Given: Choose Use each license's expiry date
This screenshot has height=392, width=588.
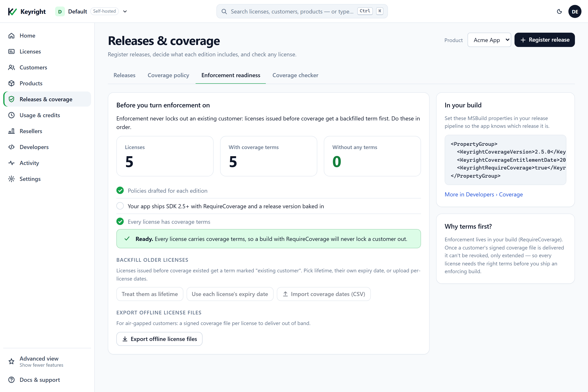Looking at the screenshot, I should (x=230, y=294).
